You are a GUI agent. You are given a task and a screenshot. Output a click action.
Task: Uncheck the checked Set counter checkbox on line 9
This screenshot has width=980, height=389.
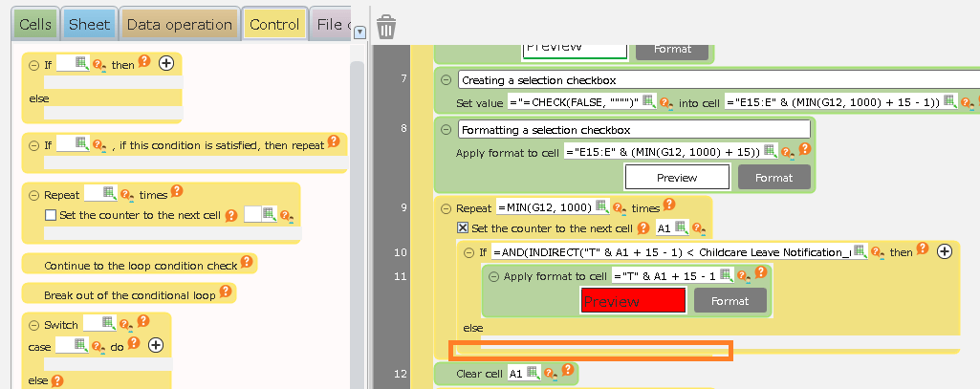tap(463, 228)
